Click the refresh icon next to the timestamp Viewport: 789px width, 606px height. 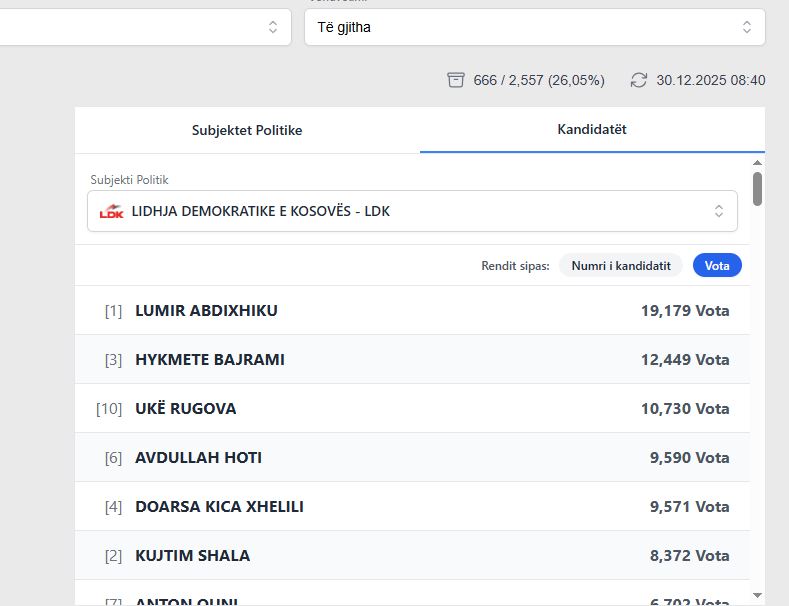click(x=639, y=80)
